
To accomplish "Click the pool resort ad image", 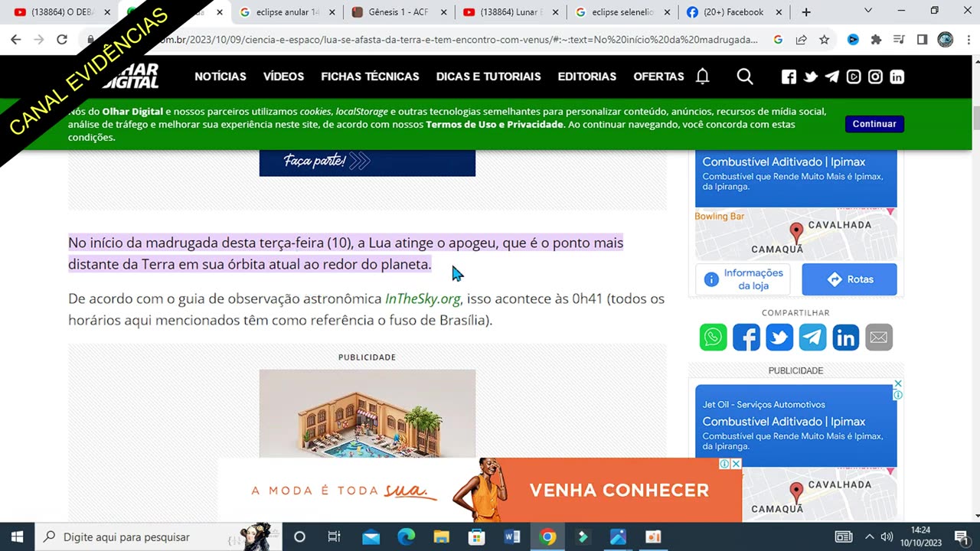I will 367,414.
